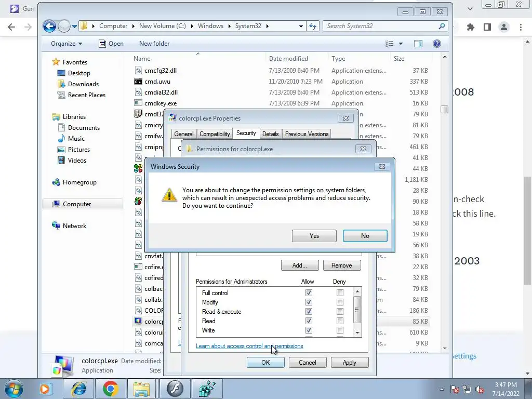Click OK in Permissions for colorcpl.exe
The width and height of the screenshot is (532, 399).
click(x=265, y=362)
